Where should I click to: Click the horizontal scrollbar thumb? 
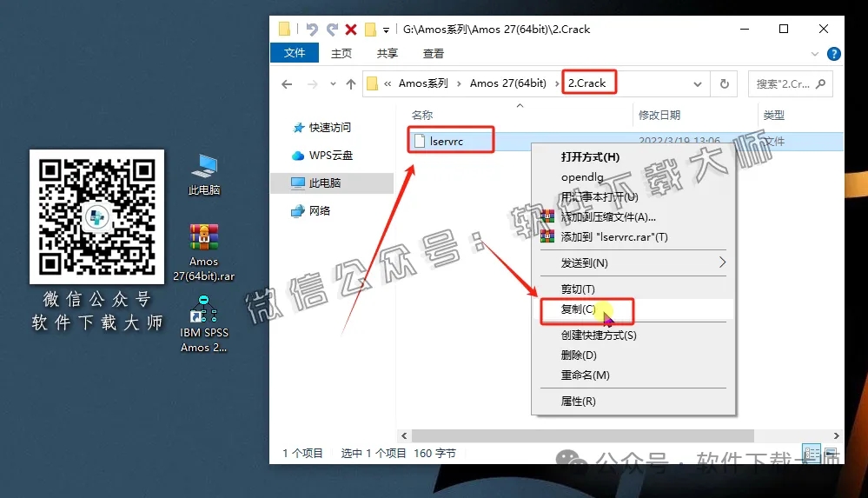(x=582, y=436)
